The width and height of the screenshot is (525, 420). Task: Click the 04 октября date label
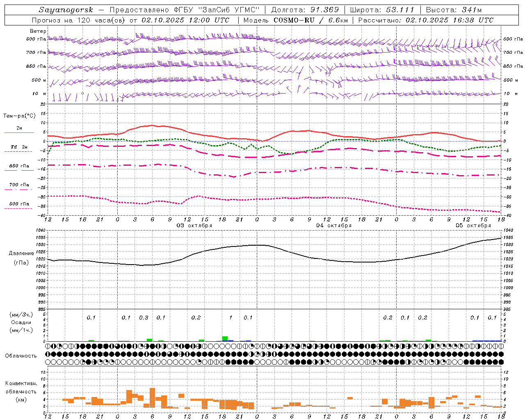click(x=334, y=226)
